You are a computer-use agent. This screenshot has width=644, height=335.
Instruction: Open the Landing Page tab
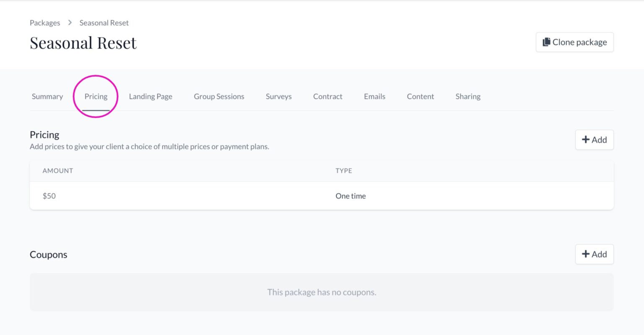click(151, 96)
